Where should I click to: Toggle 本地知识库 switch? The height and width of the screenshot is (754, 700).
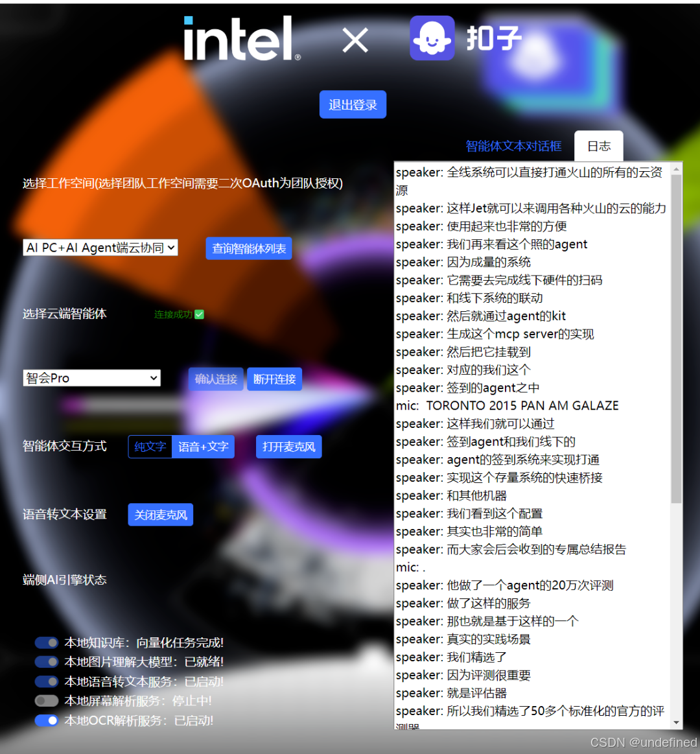47,642
